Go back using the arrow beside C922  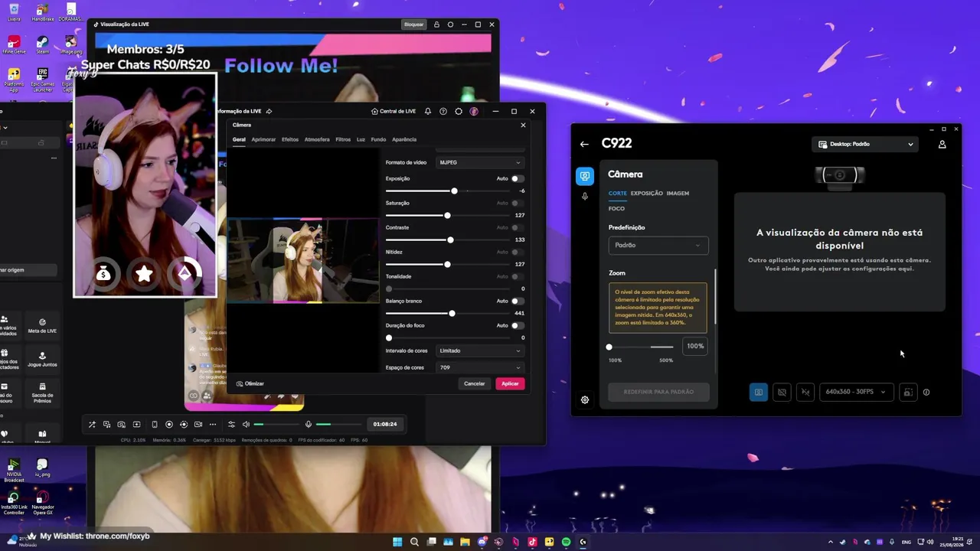[x=584, y=144]
